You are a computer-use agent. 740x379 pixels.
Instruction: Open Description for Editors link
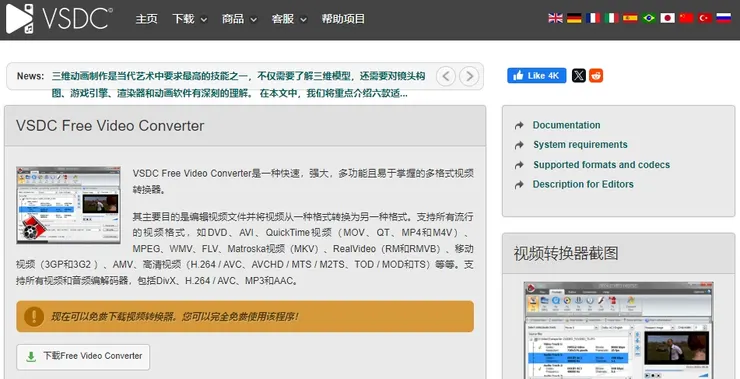pyautogui.click(x=583, y=184)
